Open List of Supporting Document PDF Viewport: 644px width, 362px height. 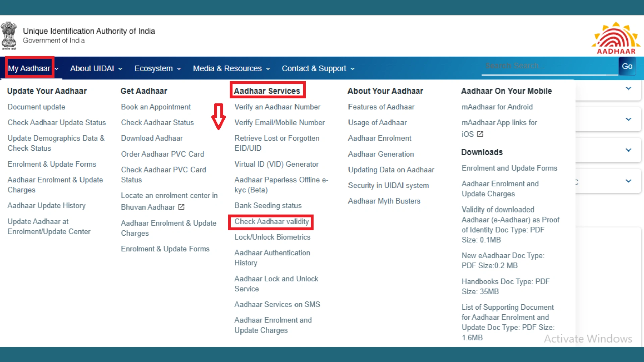click(508, 322)
